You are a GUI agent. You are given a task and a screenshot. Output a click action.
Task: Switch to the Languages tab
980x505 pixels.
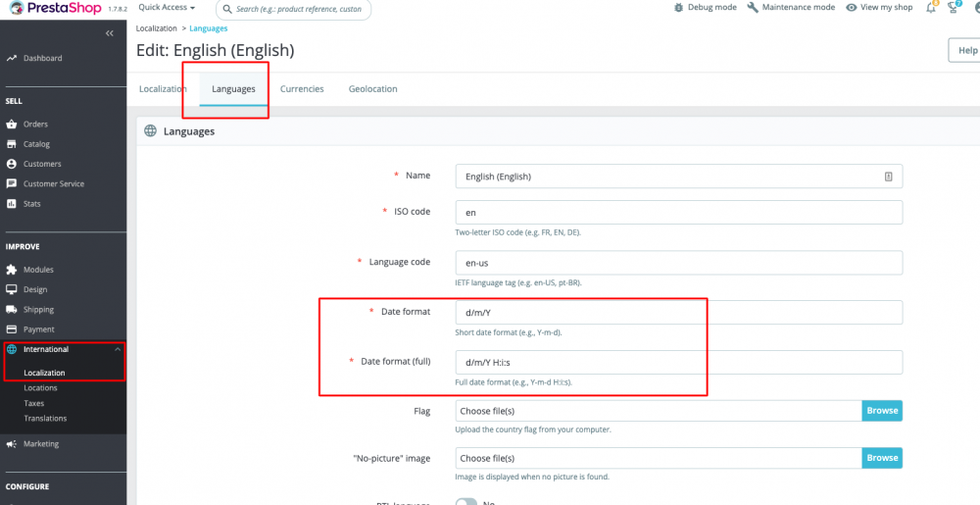tap(233, 89)
